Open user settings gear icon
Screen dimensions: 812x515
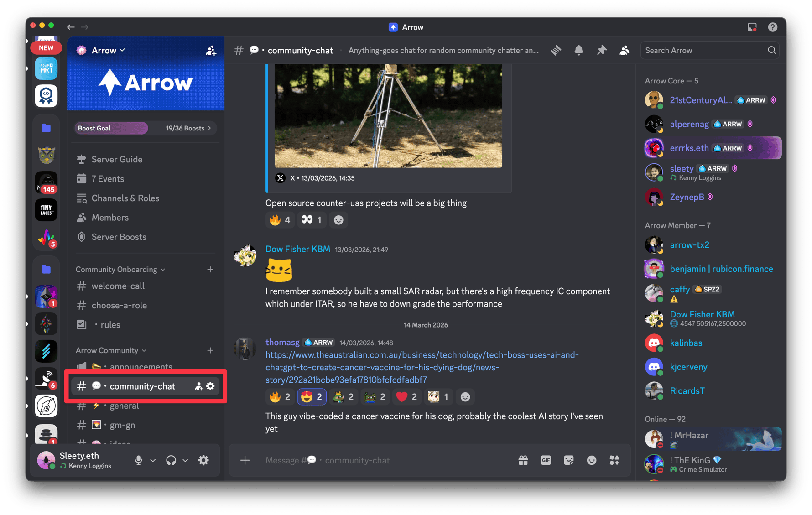(x=203, y=460)
